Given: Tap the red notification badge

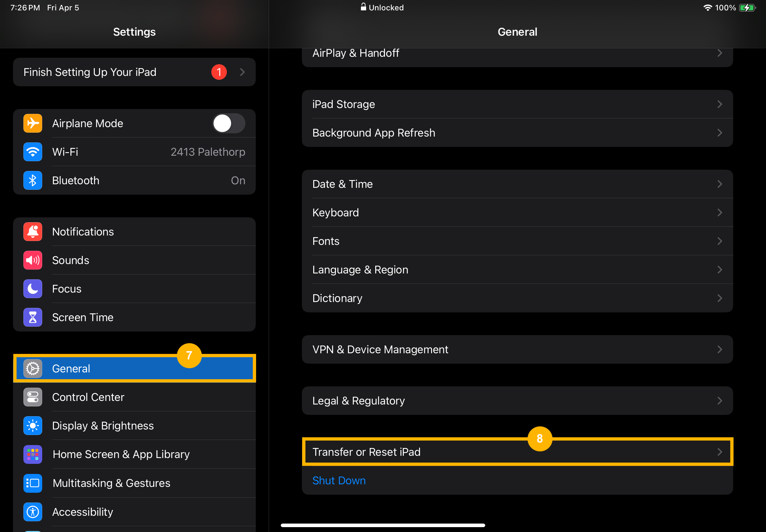Looking at the screenshot, I should point(219,72).
